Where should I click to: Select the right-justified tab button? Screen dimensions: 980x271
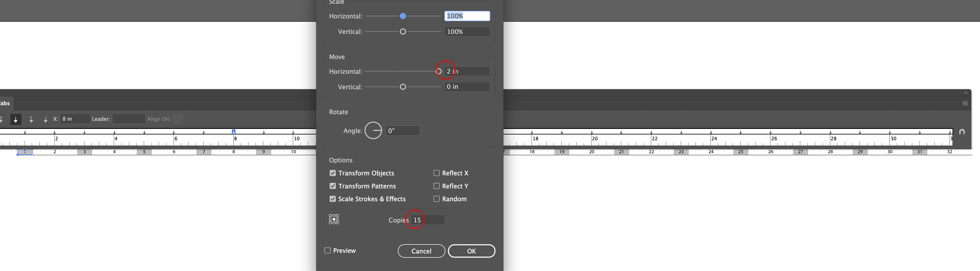click(31, 119)
